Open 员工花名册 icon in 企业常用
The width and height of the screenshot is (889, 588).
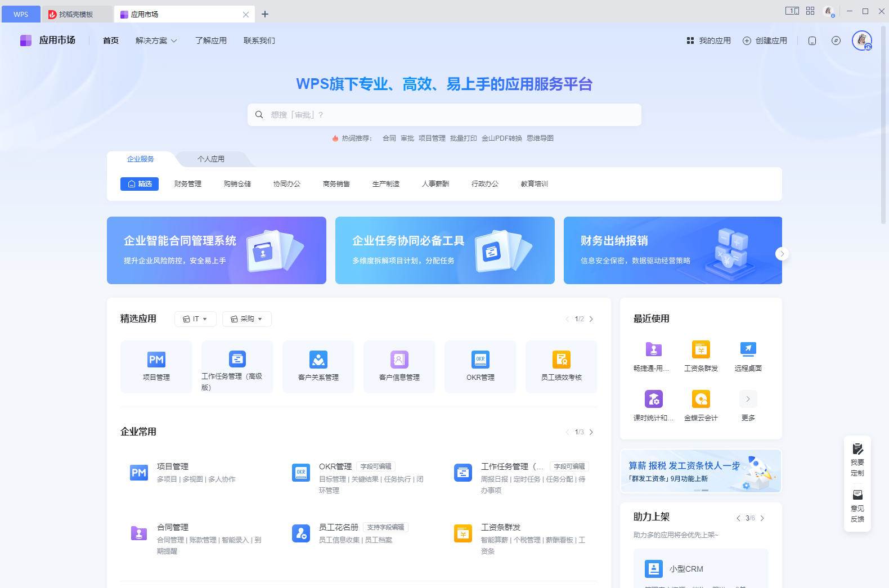pyautogui.click(x=301, y=533)
